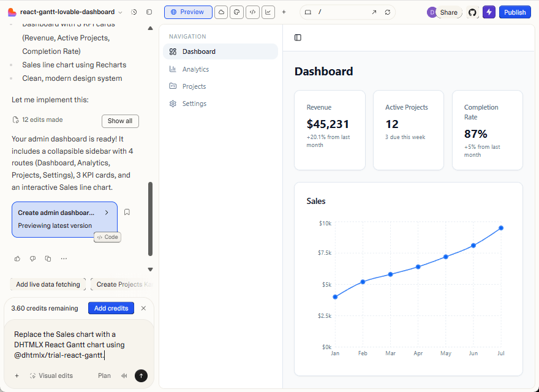Image resolution: width=539 pixels, height=392 pixels.
Task: Open the analytics chart icon beside the code icon
Action: 268,12
